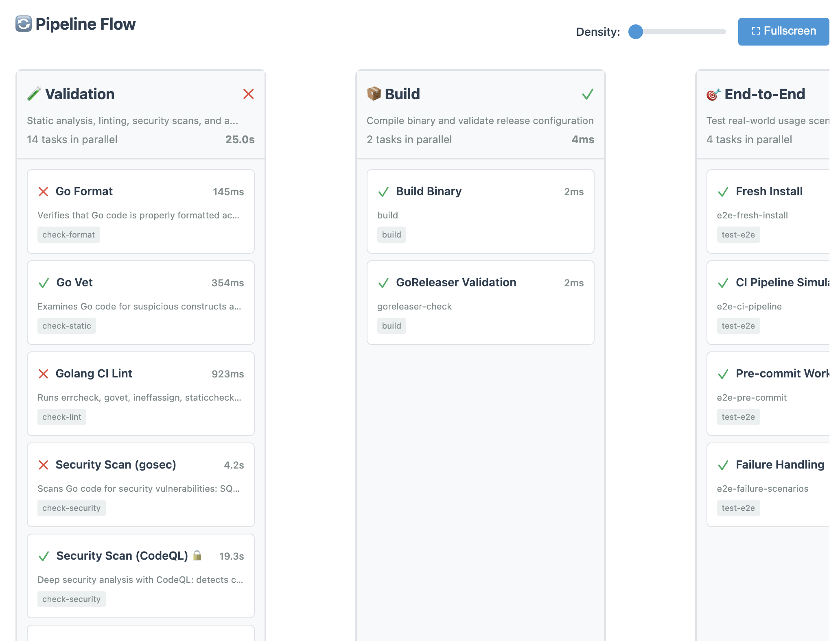
Task: Click the green checkmark in the Build header
Action: [588, 94]
